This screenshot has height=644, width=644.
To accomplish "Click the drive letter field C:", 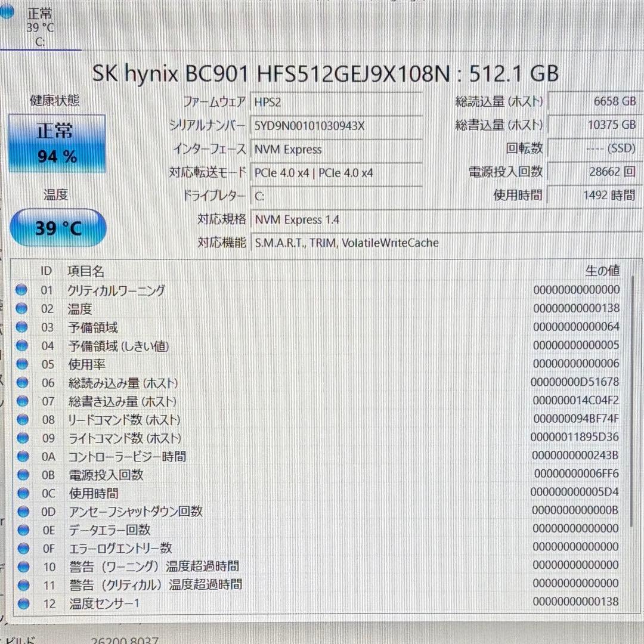I will [x=336, y=196].
